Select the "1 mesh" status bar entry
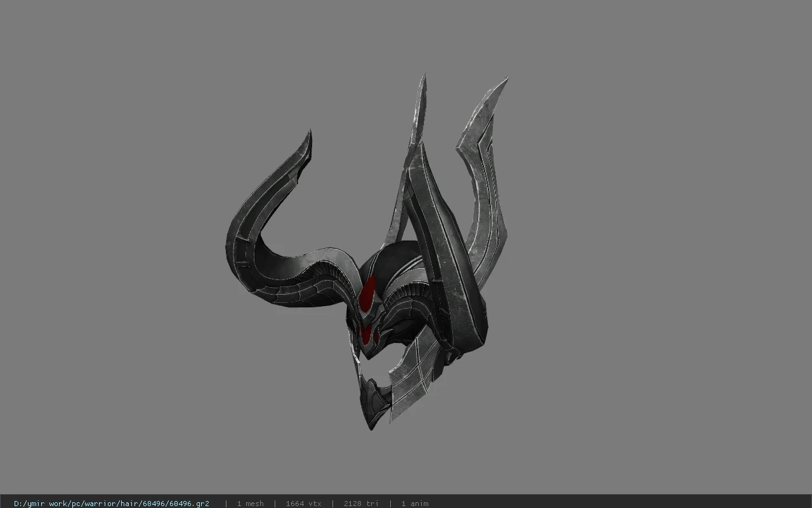The image size is (812, 508). click(250, 504)
